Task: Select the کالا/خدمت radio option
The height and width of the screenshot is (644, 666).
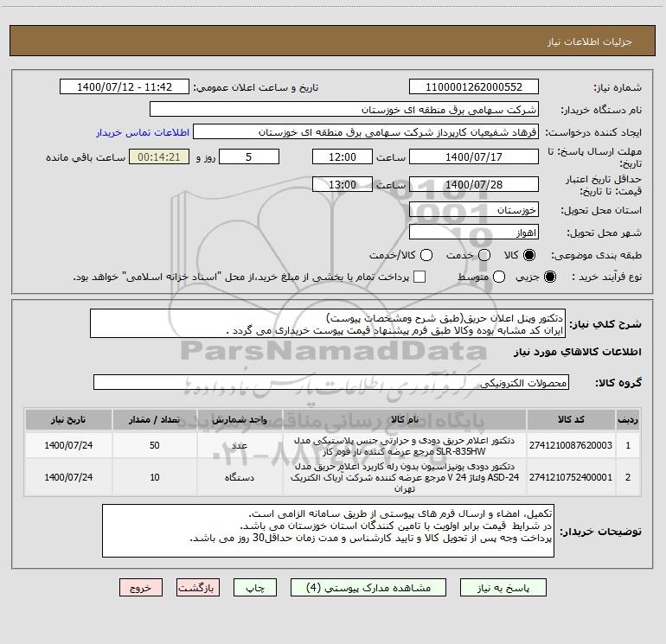Action: [426, 255]
